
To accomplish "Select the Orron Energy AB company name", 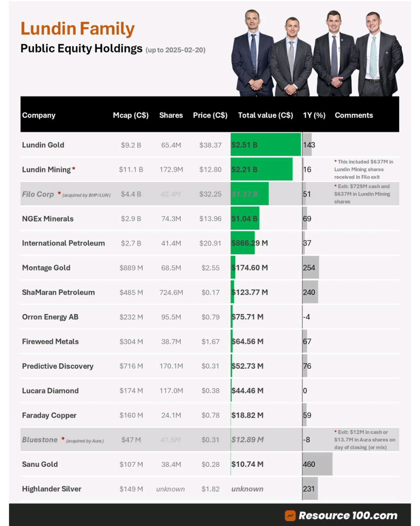I will (50, 317).
